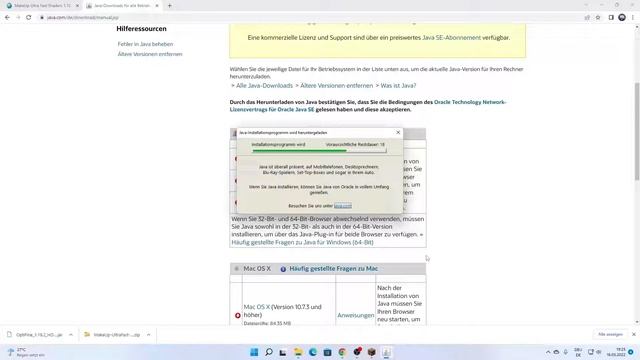The width and height of the screenshot is (640, 360).
Task: Reload the Java download page
Action: tap(29, 18)
